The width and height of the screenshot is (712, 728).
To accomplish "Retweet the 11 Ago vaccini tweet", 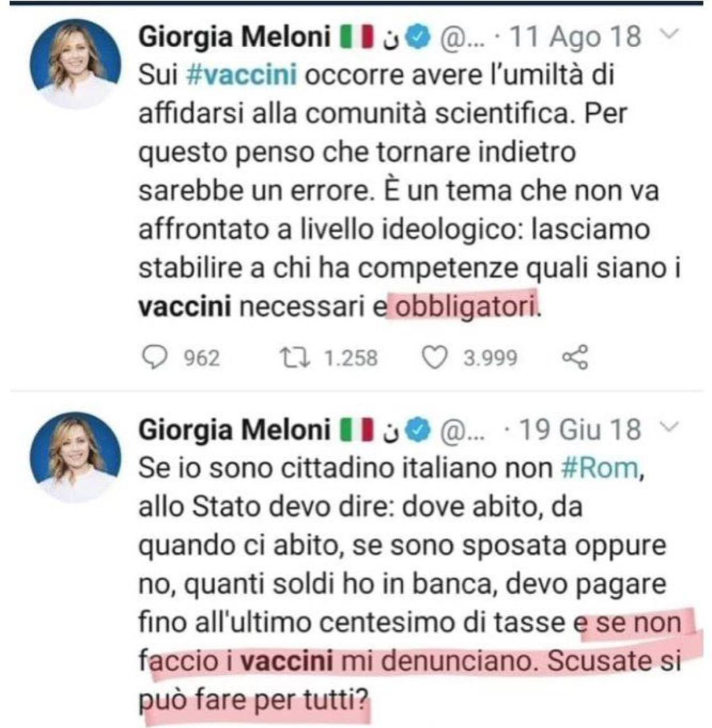I will [x=295, y=358].
